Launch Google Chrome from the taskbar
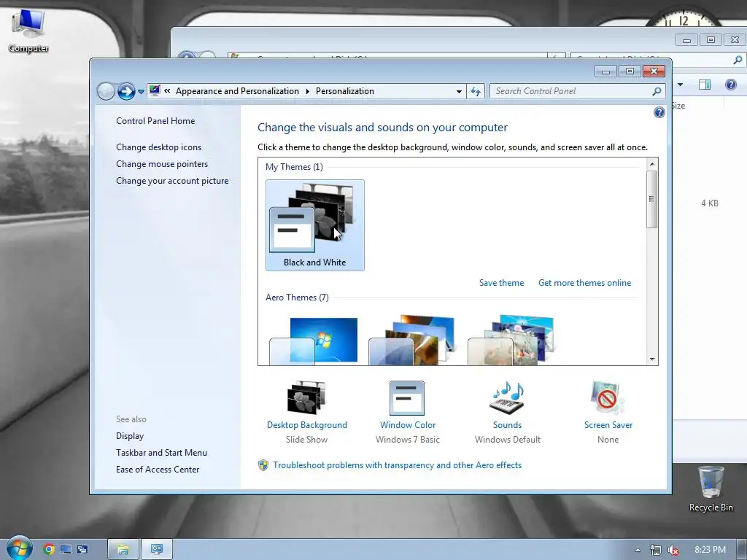Screen dimensions: 747x560 click(x=48, y=550)
